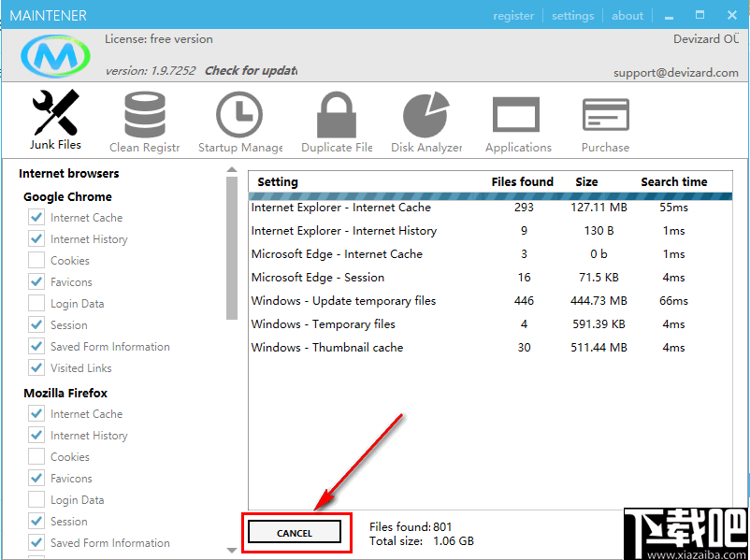Click the support@devizard.com email link
Viewport: 750px width, 560px height.
[x=676, y=73]
